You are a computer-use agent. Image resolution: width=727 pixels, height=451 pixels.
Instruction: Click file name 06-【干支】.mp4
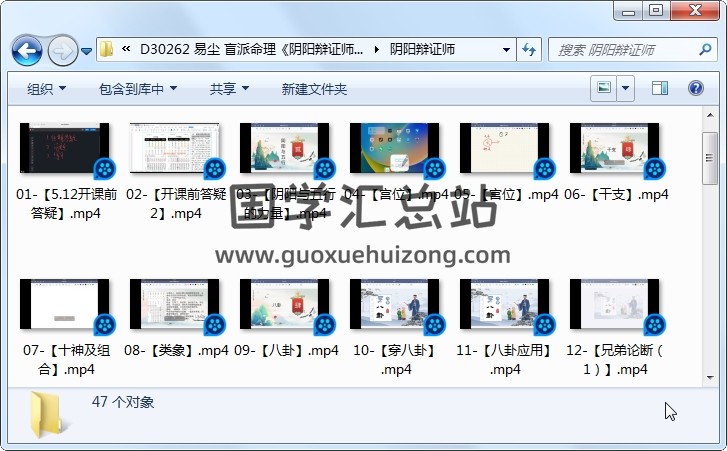[x=616, y=194]
